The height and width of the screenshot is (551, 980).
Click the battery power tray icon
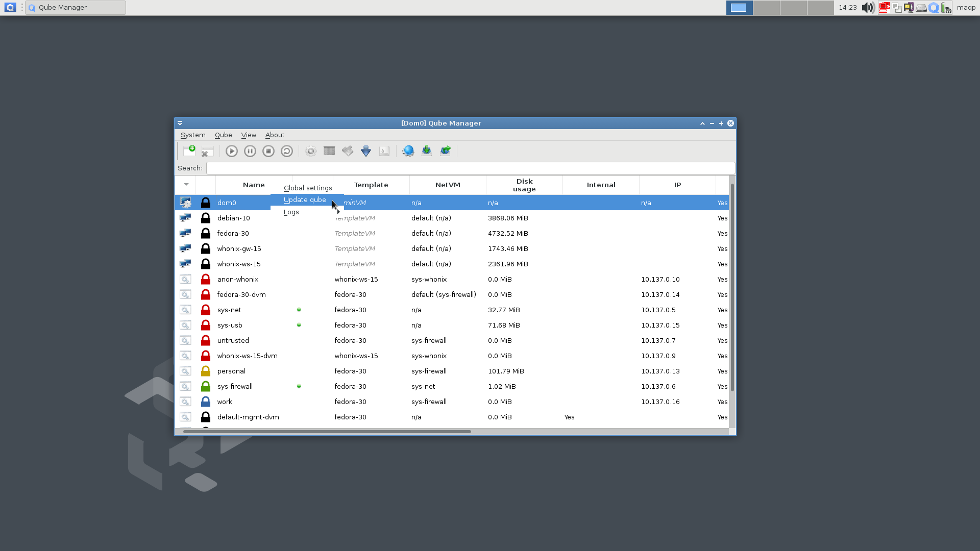point(946,8)
